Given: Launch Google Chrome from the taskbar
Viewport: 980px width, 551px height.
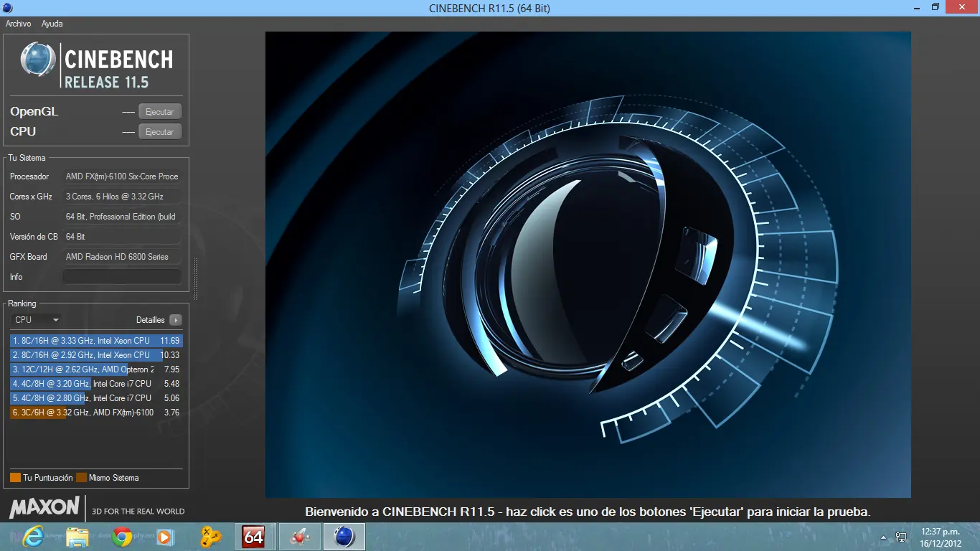Looking at the screenshot, I should point(121,536).
